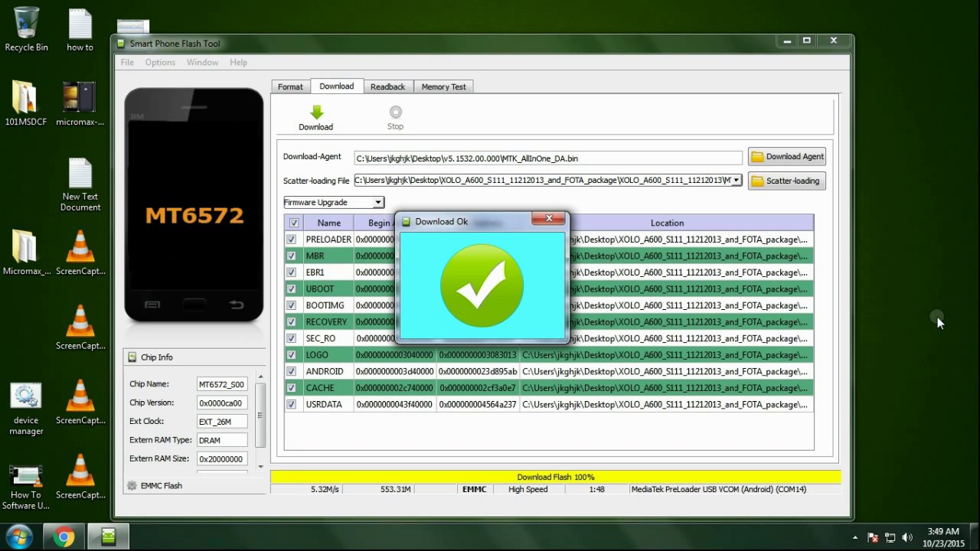
Task: Uncheck the MBR row checkbox
Action: (292, 256)
